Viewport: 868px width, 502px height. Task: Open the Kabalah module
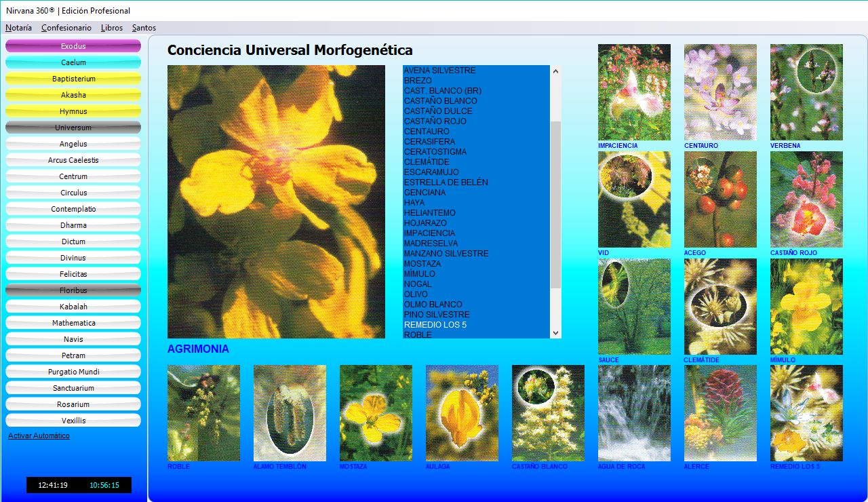(x=73, y=307)
